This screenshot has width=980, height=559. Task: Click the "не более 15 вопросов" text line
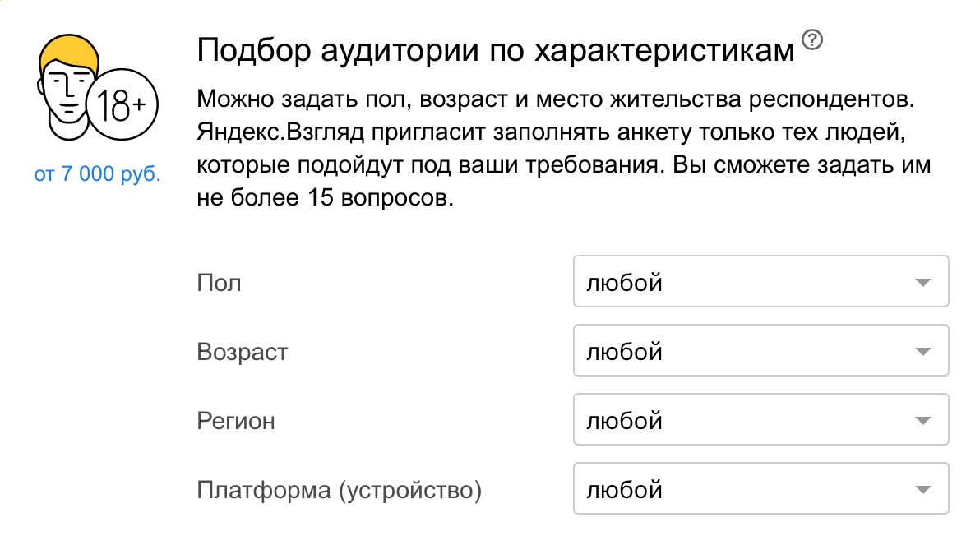[326, 199]
